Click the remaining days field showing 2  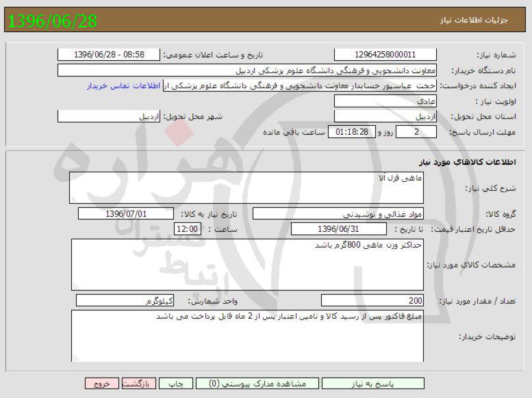(x=416, y=131)
